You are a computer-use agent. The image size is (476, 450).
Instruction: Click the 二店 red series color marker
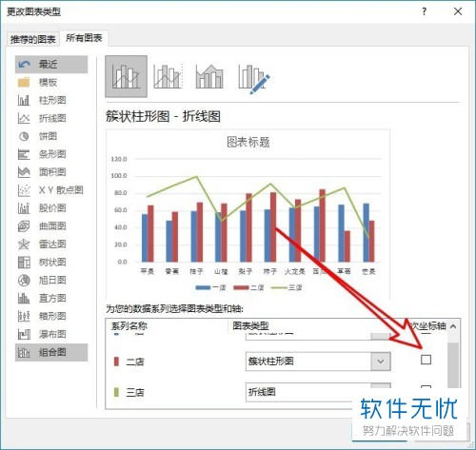pyautogui.click(x=116, y=362)
